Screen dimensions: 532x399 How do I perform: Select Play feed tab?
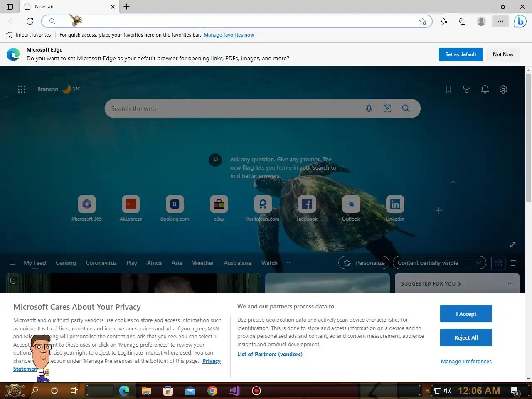pyautogui.click(x=132, y=263)
